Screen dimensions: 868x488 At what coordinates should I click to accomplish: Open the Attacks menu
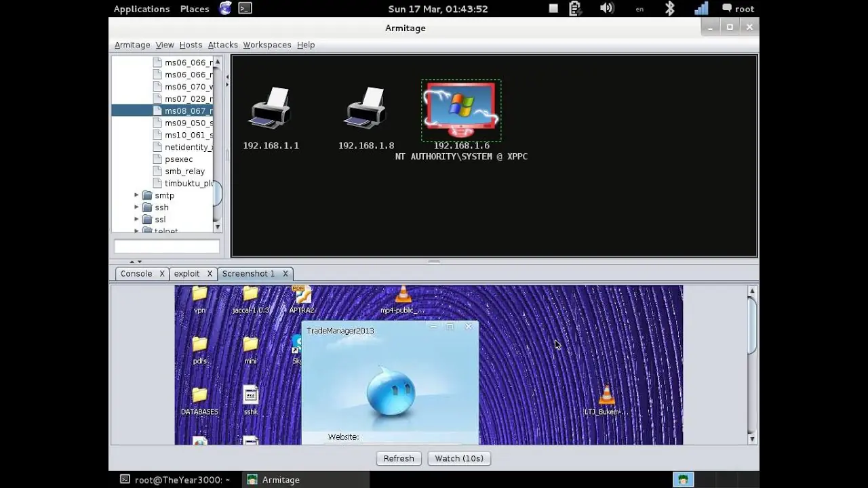[x=222, y=45]
